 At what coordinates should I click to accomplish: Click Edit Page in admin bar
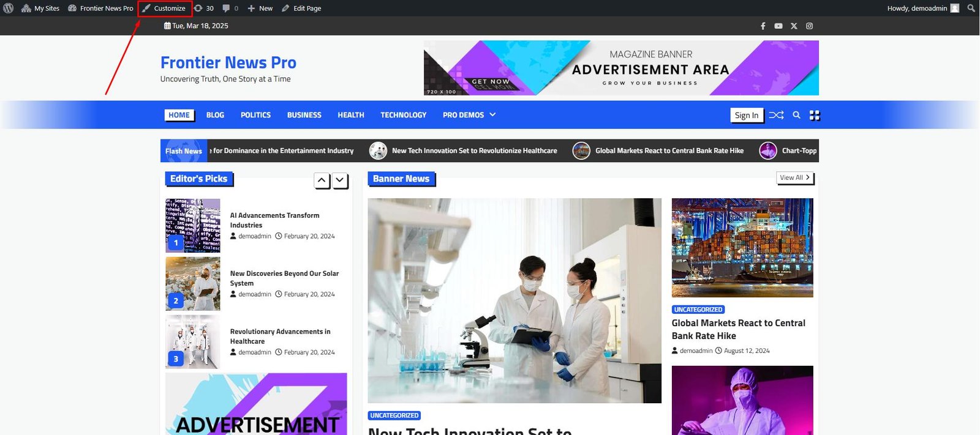pyautogui.click(x=301, y=8)
